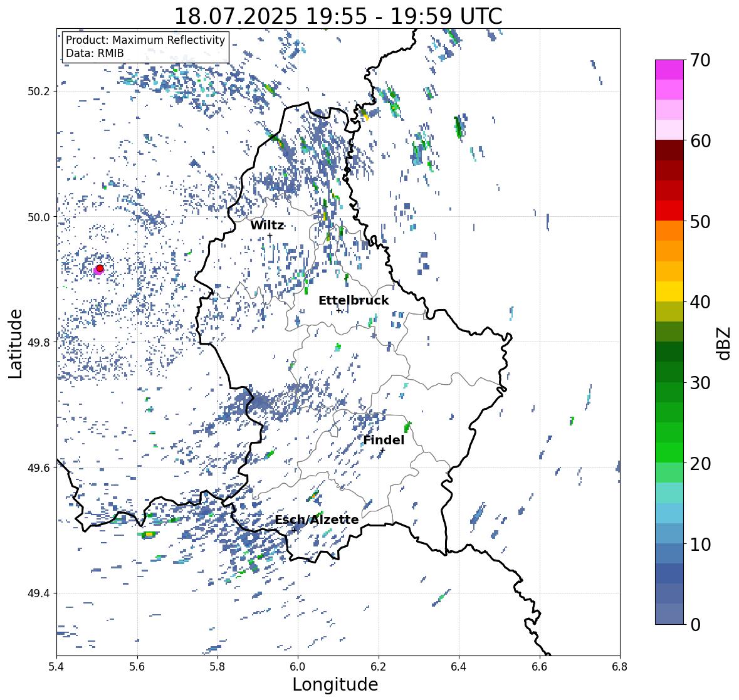Click the dark maroon colorbar swatch below 60
Viewport: 739px width, 700px height.
tap(669, 150)
